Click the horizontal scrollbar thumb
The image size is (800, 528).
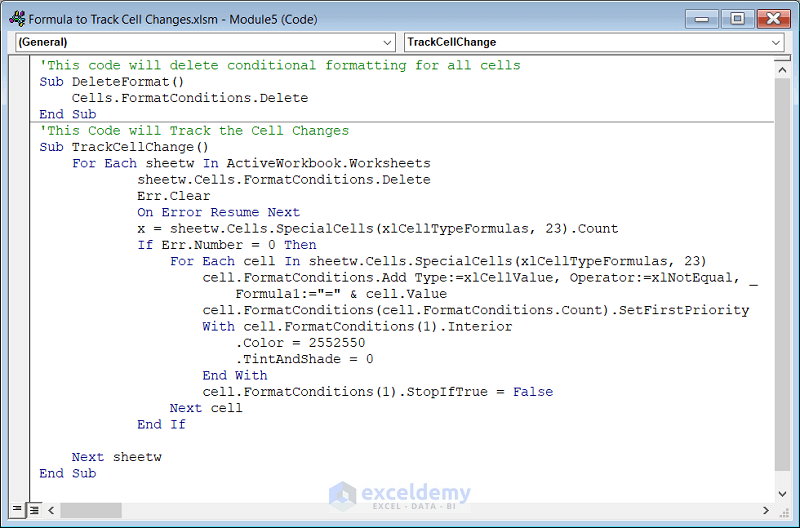(91, 510)
